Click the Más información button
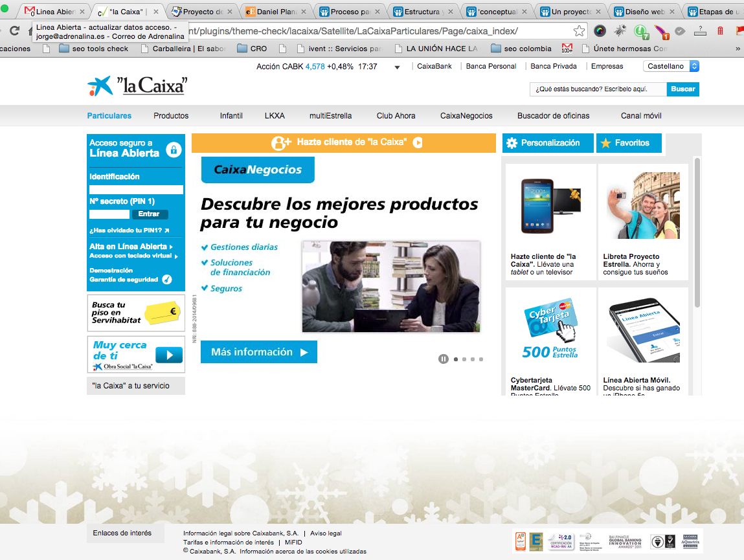Screen dimensions: 744x560 pos(258,352)
